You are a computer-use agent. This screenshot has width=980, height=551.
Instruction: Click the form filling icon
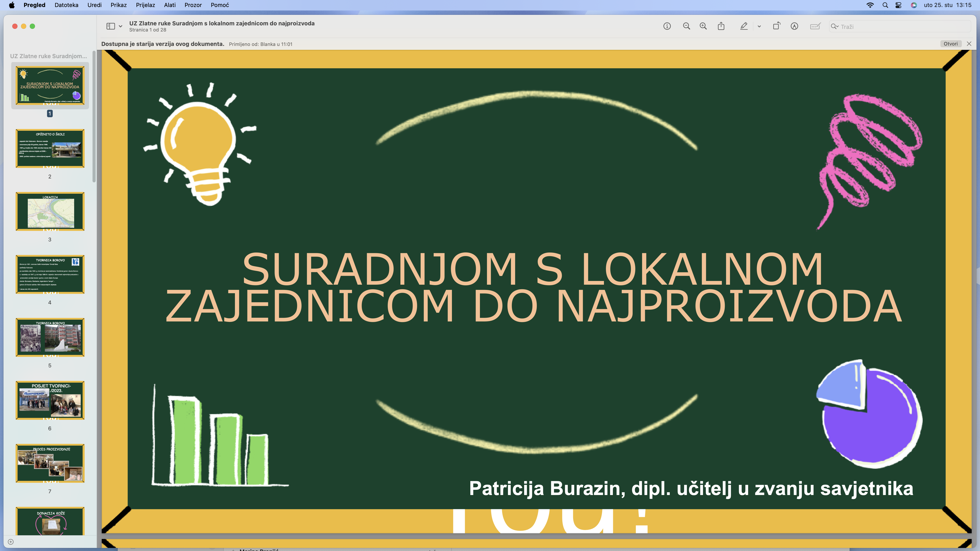(815, 26)
